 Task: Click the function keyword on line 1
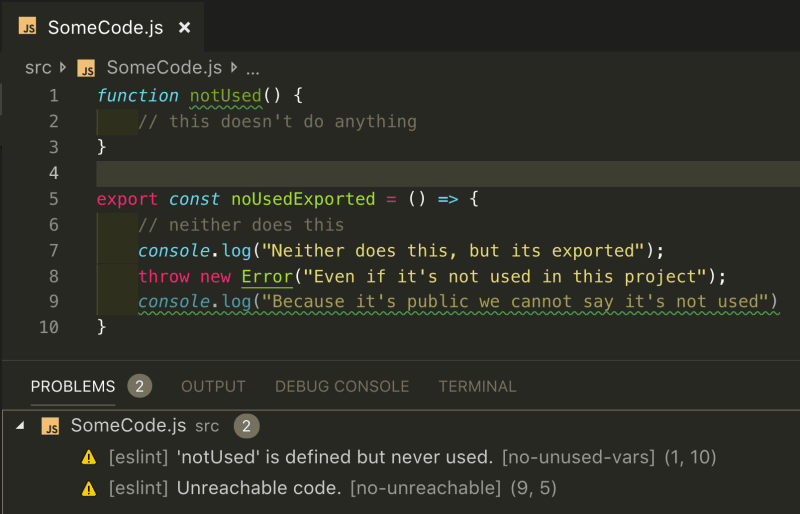pos(138,95)
